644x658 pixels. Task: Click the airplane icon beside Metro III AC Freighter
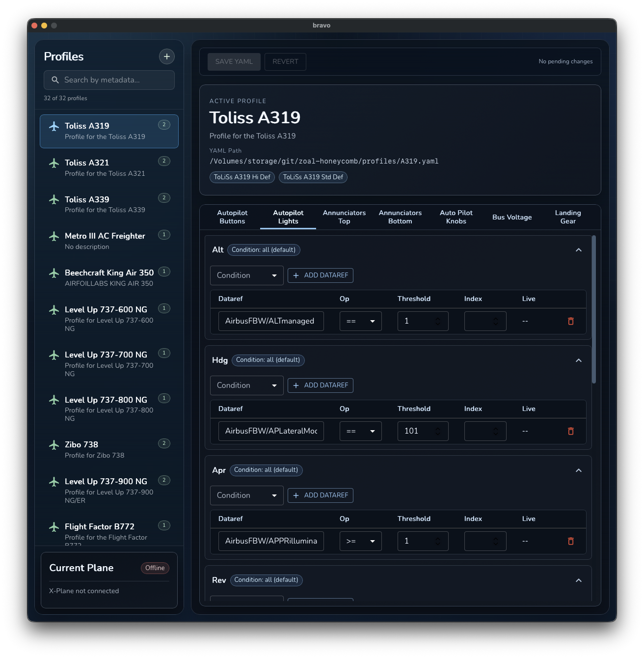pos(54,237)
